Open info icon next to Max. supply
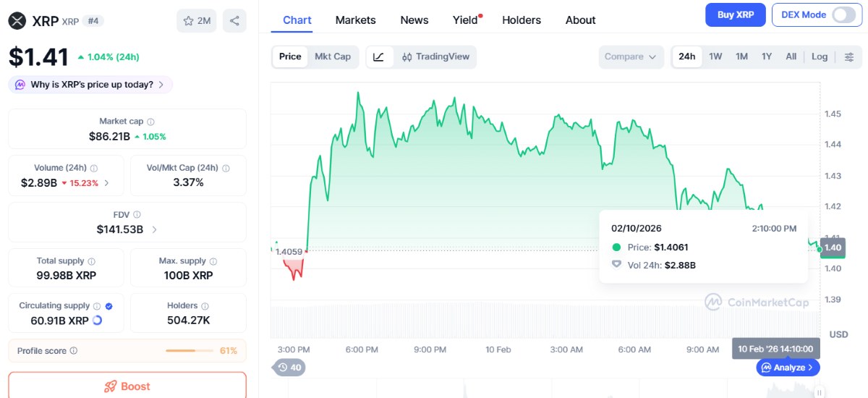Image resolution: width=868 pixels, height=398 pixels. click(x=213, y=261)
